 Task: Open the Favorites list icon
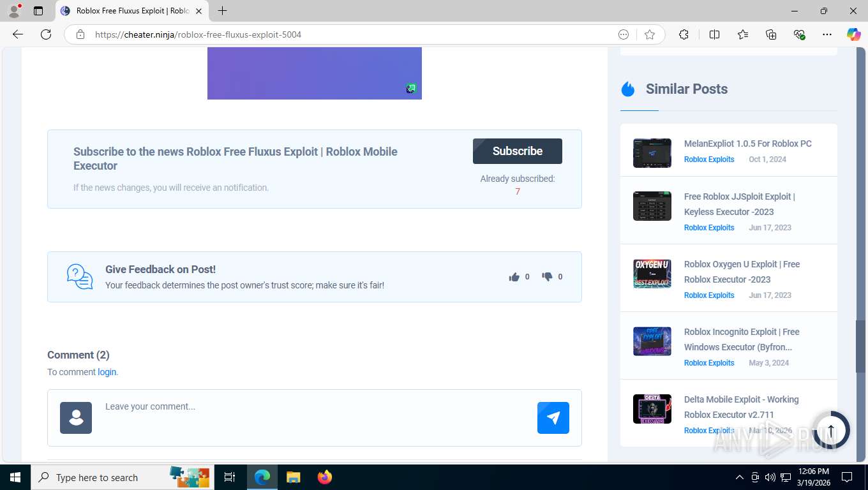click(x=743, y=34)
